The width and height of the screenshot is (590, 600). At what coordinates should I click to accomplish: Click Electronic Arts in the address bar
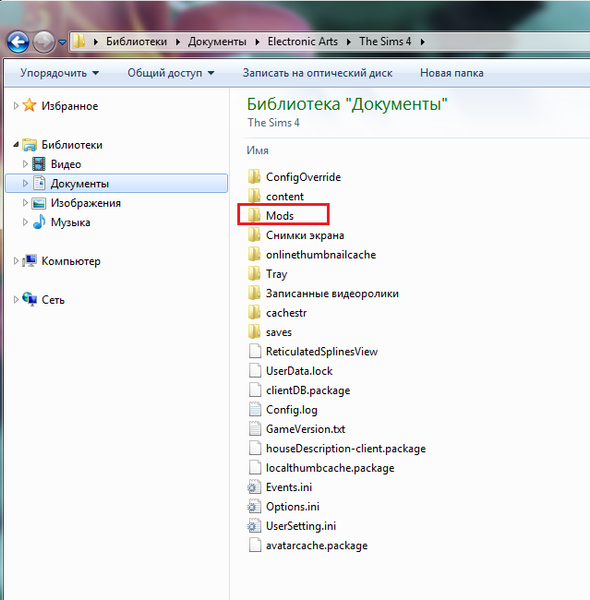point(302,41)
